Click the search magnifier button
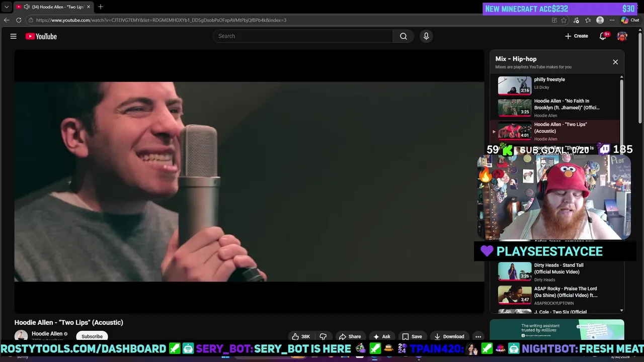The width and height of the screenshot is (644, 362). click(404, 36)
